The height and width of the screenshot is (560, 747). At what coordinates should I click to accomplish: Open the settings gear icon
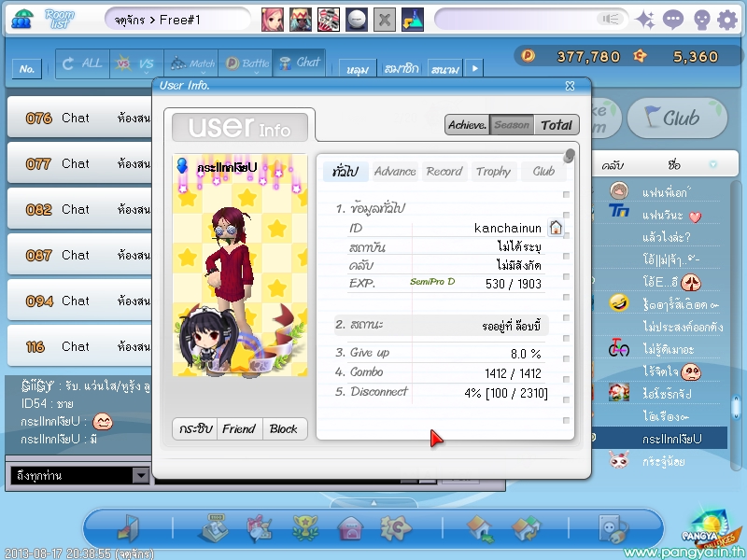coord(727,20)
